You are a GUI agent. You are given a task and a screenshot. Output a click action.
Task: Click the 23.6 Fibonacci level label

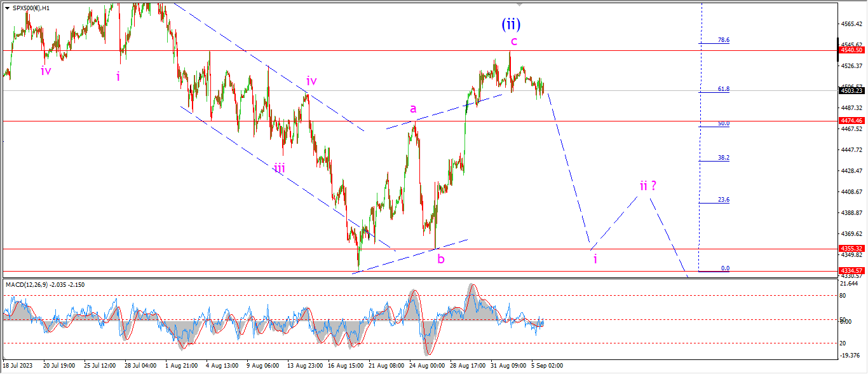pos(724,200)
